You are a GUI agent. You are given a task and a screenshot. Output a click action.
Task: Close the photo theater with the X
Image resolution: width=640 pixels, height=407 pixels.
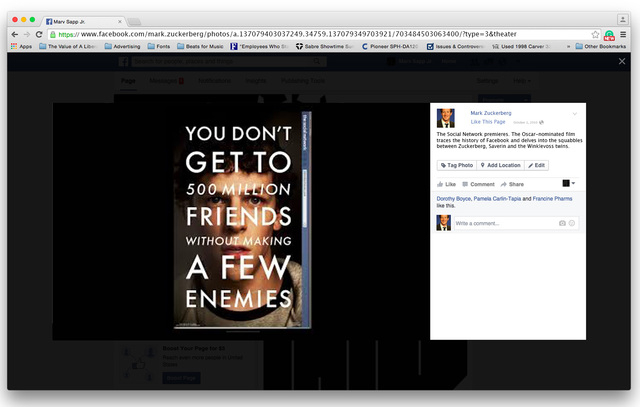coord(622,61)
